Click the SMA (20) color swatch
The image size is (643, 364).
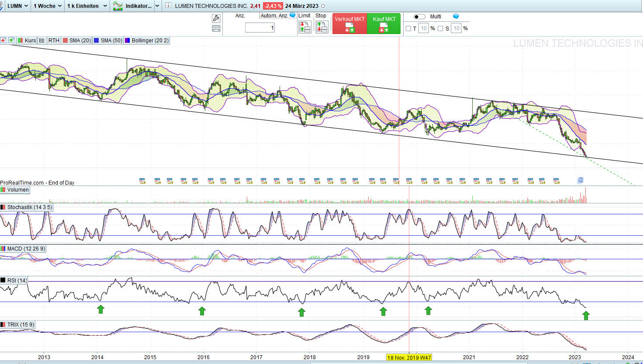[66, 41]
